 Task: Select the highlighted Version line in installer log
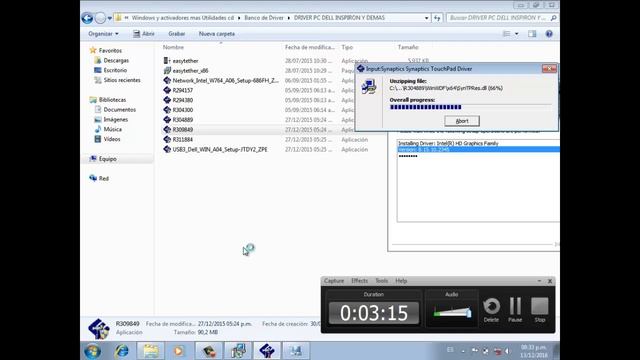478,149
